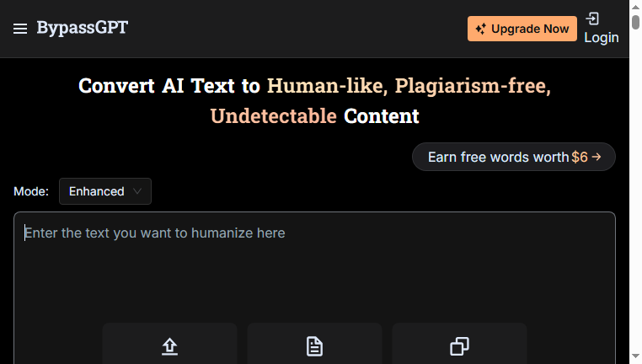The image size is (642, 364).
Task: Click the document sample text icon
Action: (314, 346)
